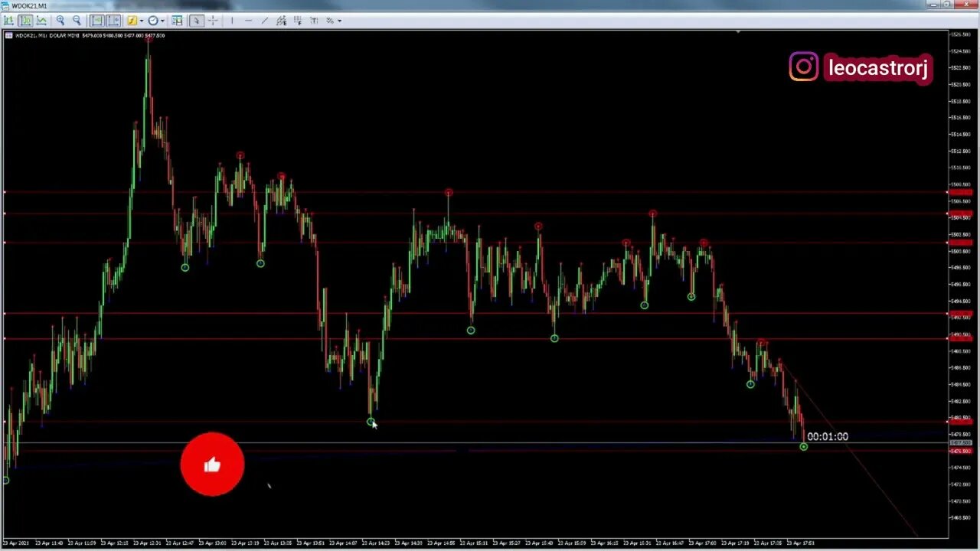Click the green marker below the 00:01:00 timer

(803, 446)
